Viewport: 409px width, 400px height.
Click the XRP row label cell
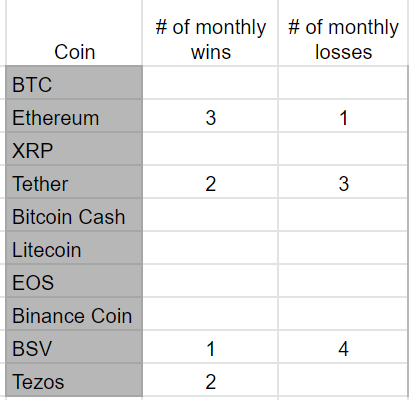click(74, 149)
